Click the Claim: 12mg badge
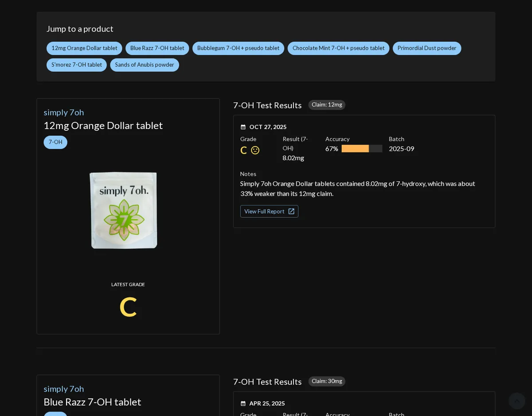The image size is (532, 416). (x=327, y=105)
